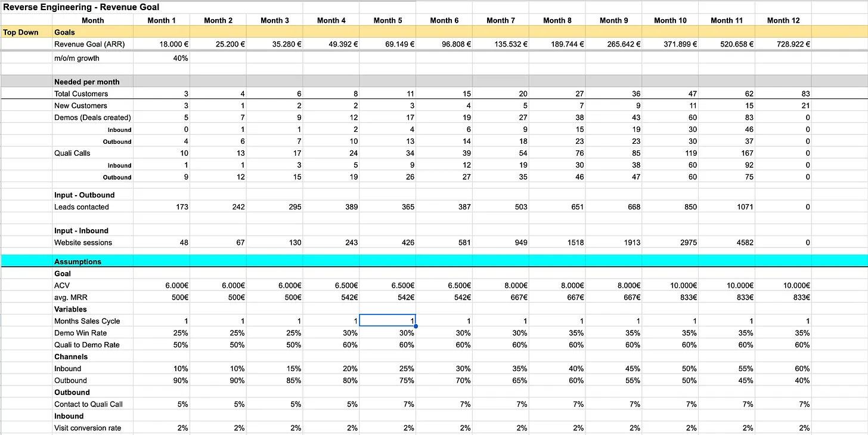This screenshot has height=435, width=868.
Task: Click the 'Input - Inbound' heading cell
Action: click(x=82, y=231)
